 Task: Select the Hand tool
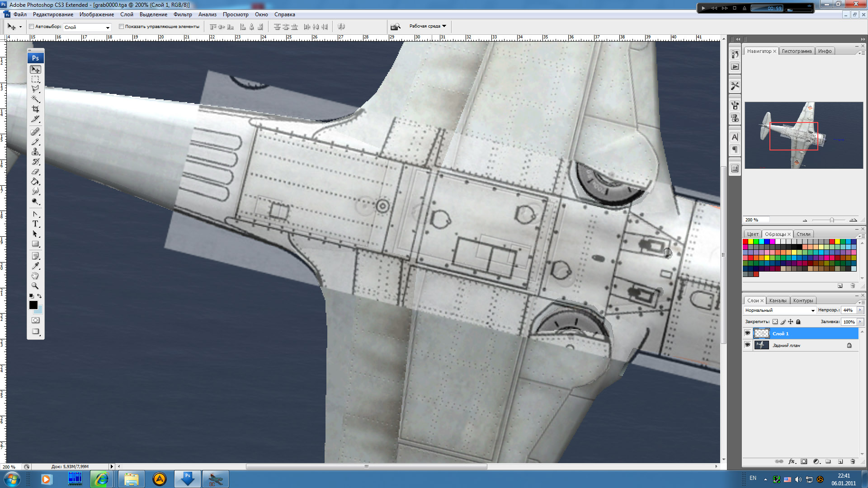[35, 276]
